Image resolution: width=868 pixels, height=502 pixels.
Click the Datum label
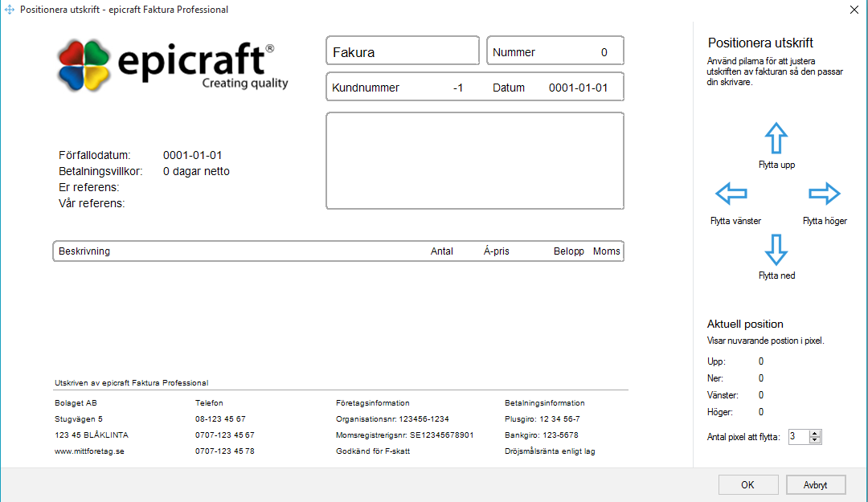coord(509,88)
